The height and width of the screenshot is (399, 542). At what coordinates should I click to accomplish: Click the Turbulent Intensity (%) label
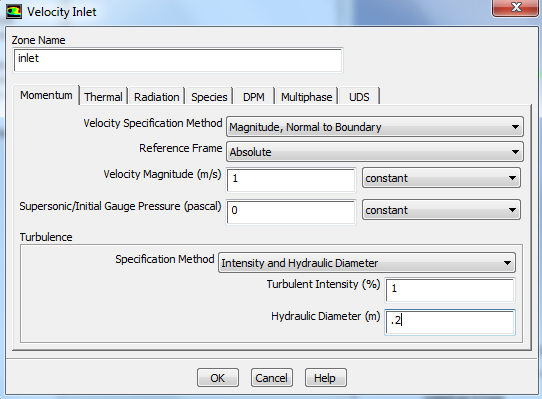[323, 284]
